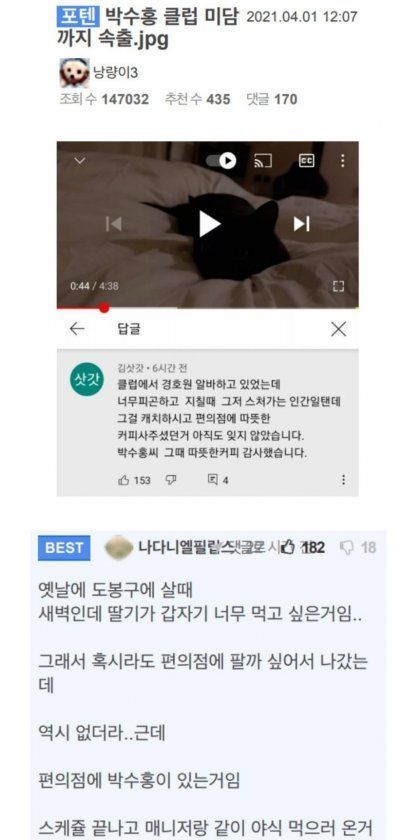Open the cast to device icon

pos(263,160)
